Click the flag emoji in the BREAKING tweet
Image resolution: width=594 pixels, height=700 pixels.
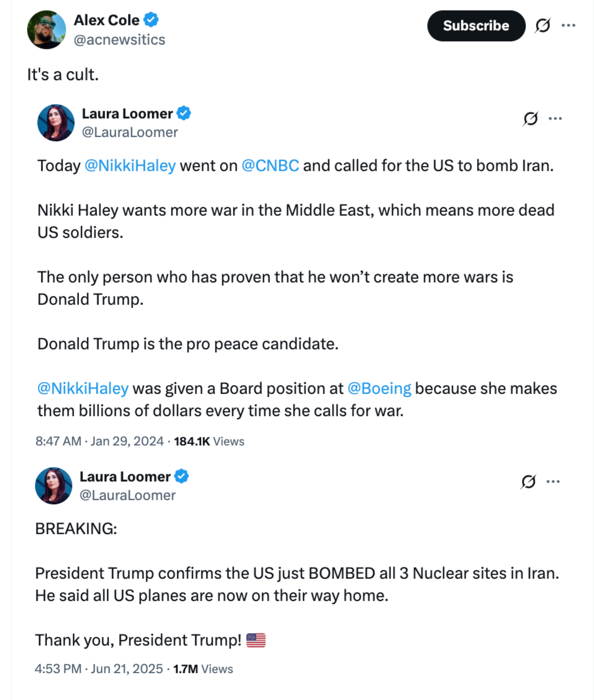pos(256,640)
